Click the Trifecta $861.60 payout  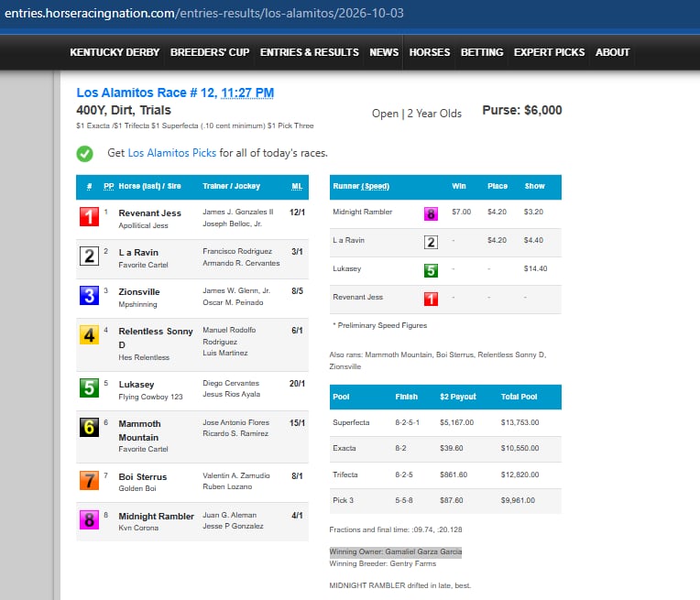point(454,475)
